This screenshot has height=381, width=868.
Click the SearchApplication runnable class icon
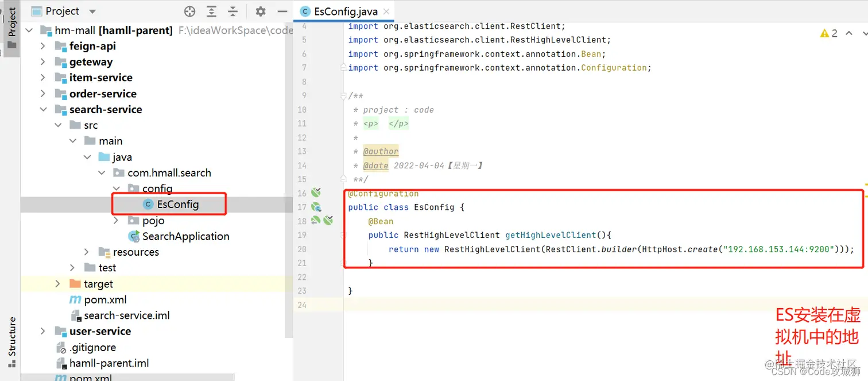click(x=134, y=236)
